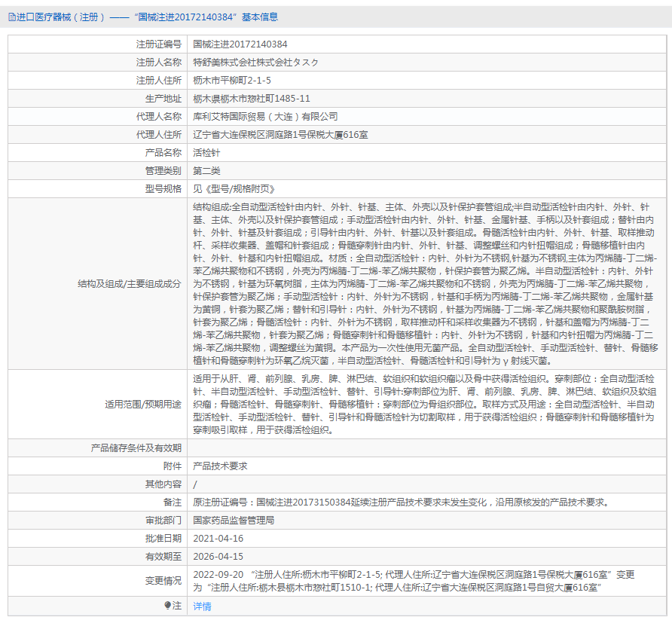Click the approval authority 国家药品监督管理局
Image resolution: width=672 pixels, height=617 pixels.
coord(233,520)
